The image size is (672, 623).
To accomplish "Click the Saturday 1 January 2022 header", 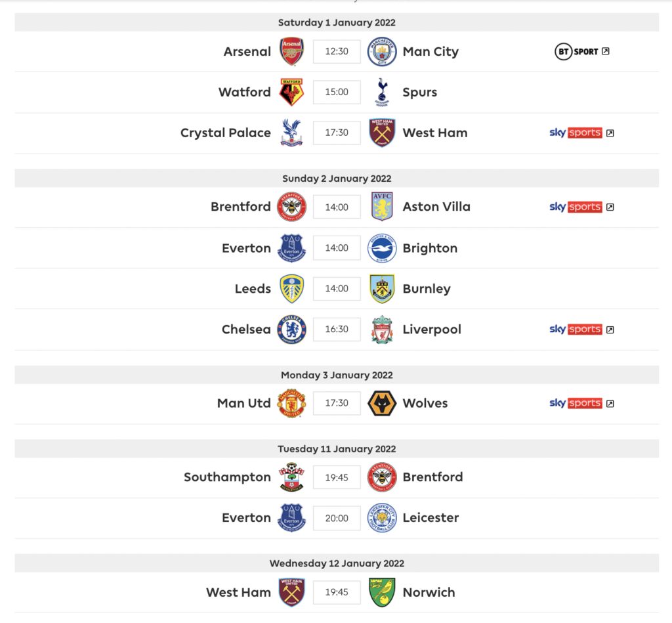I will [336, 22].
